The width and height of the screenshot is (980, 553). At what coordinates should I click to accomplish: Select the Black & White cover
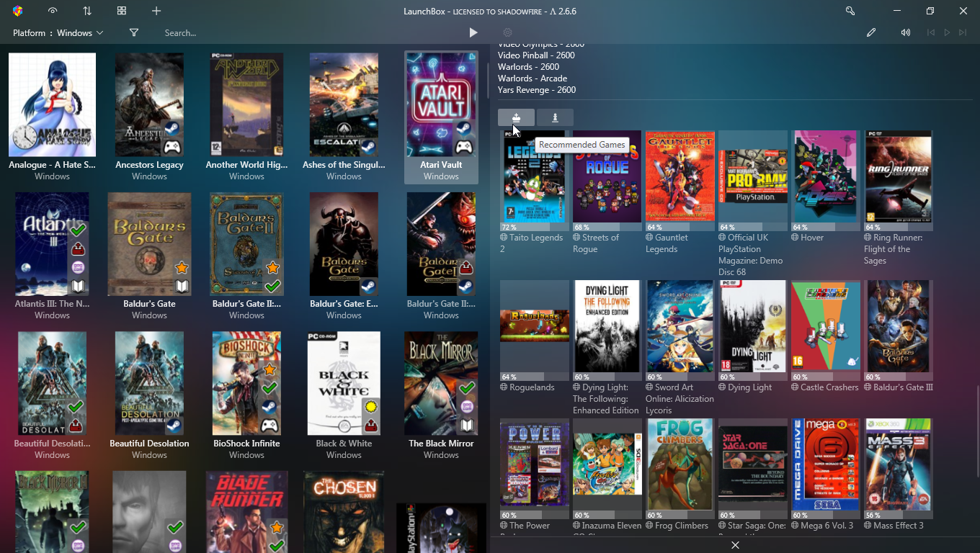344,384
